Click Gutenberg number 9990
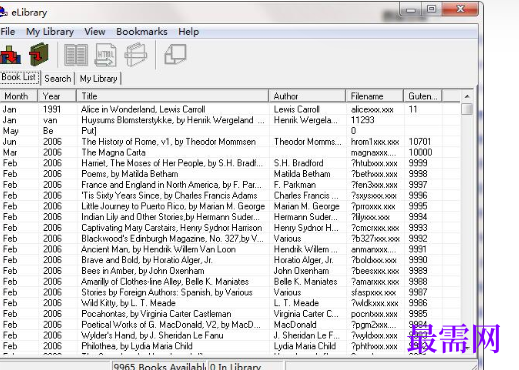 [x=418, y=260]
